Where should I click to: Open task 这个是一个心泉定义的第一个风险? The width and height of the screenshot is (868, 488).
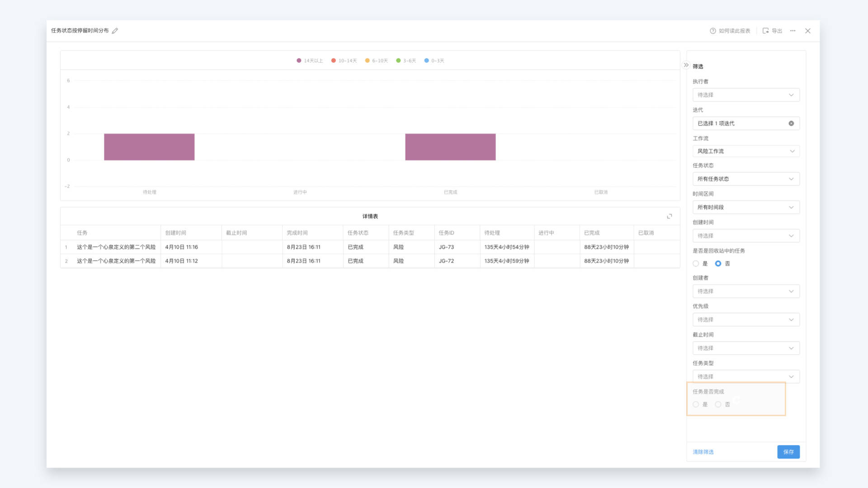tap(116, 261)
